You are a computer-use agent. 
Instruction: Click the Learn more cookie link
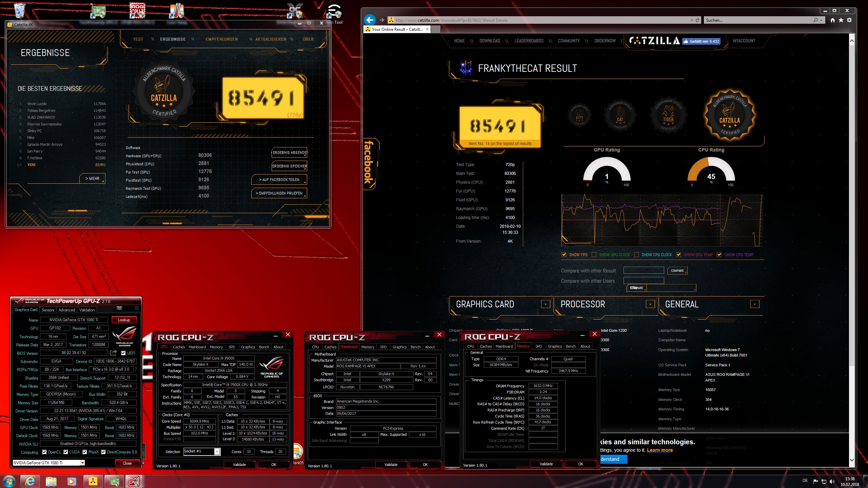pos(659,450)
